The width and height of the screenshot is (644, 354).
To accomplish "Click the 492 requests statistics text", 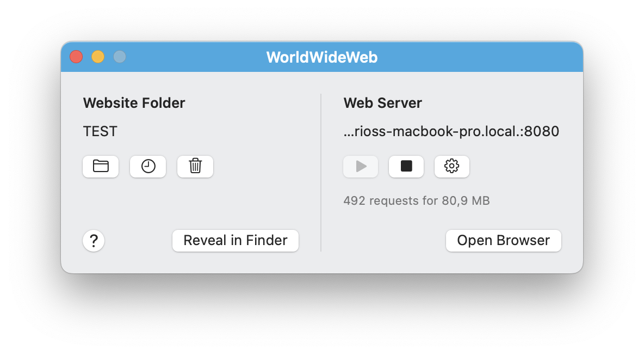I will click(417, 201).
